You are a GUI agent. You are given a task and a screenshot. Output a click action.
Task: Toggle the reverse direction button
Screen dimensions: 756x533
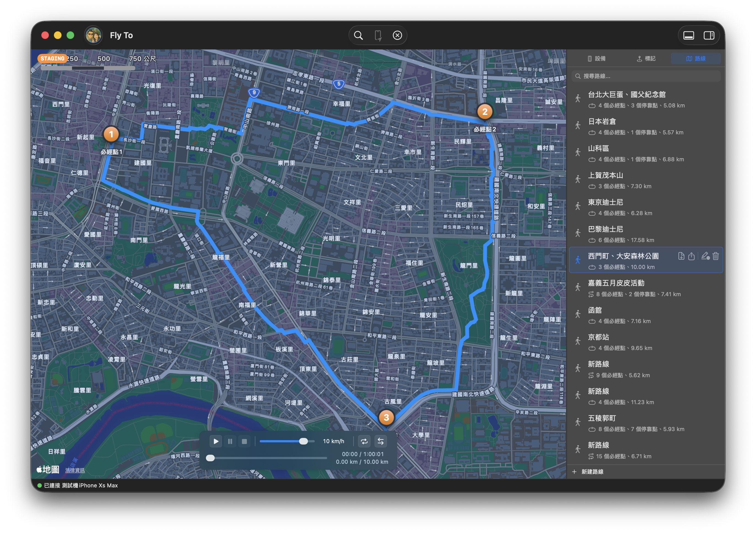coord(381,441)
